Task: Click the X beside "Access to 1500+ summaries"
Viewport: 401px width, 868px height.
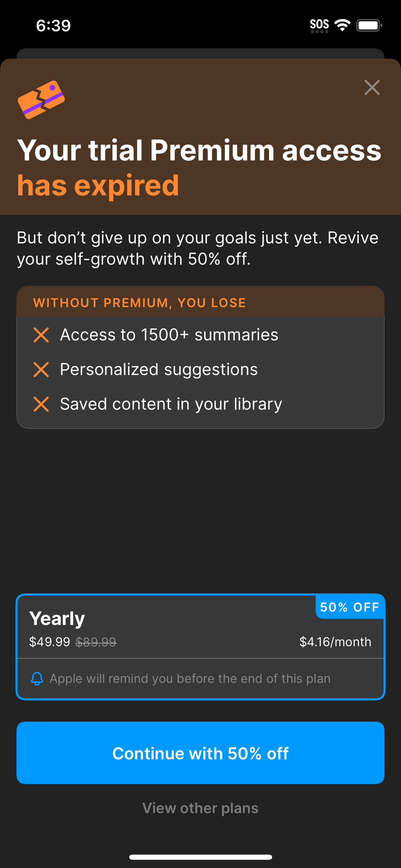Action: click(x=41, y=335)
